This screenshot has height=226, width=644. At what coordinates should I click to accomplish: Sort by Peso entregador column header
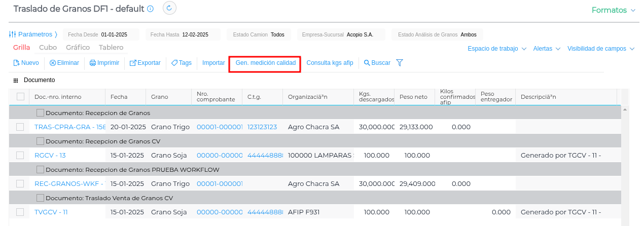[496, 97]
